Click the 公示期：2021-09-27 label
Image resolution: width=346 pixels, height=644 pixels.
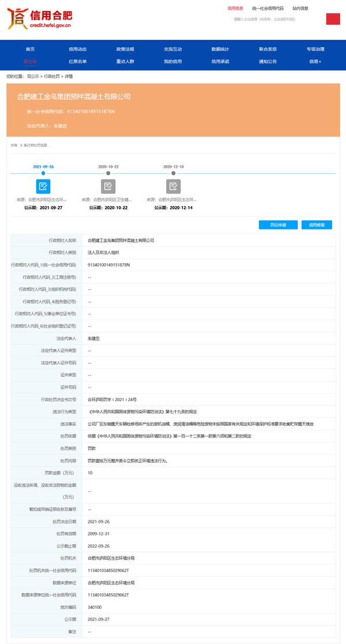[x=43, y=208]
